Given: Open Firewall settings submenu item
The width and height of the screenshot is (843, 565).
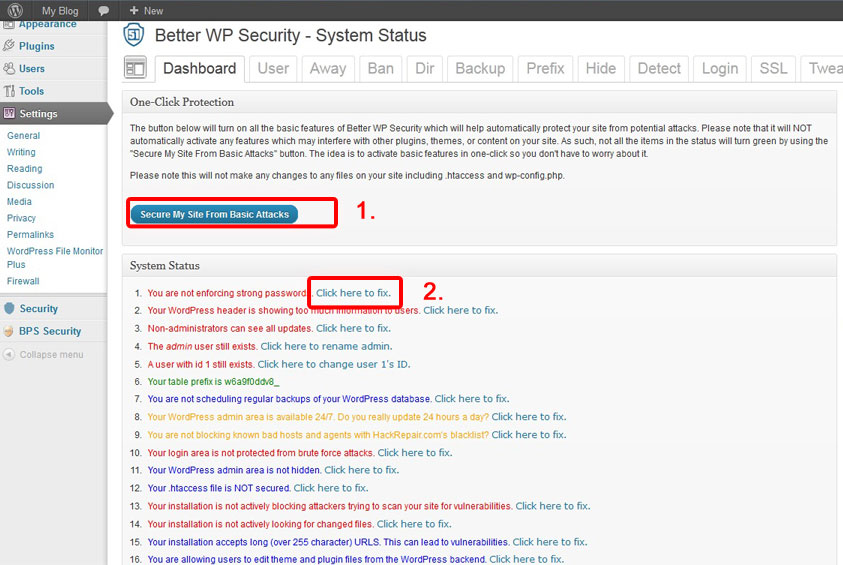Looking at the screenshot, I should [x=23, y=281].
